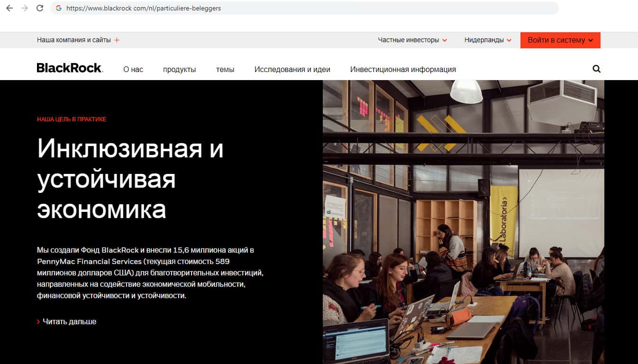Open the О нас menu item
This screenshot has height=364, width=638.
coord(133,69)
